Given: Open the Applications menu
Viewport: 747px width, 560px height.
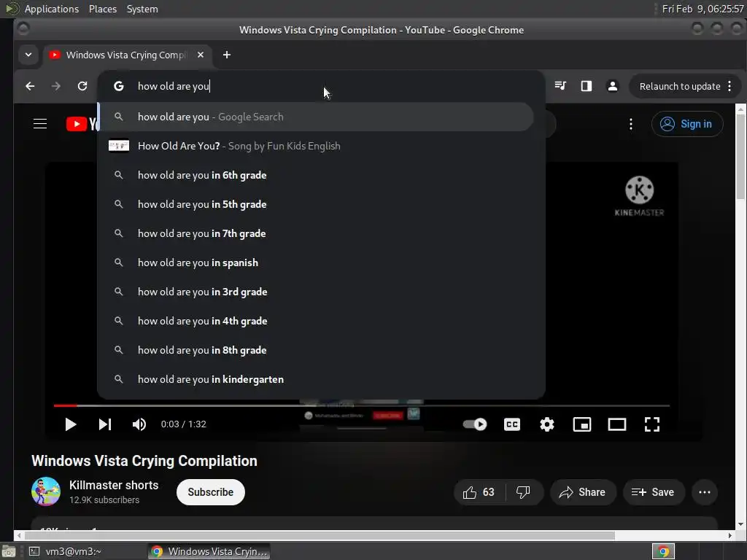Looking at the screenshot, I should [x=52, y=9].
